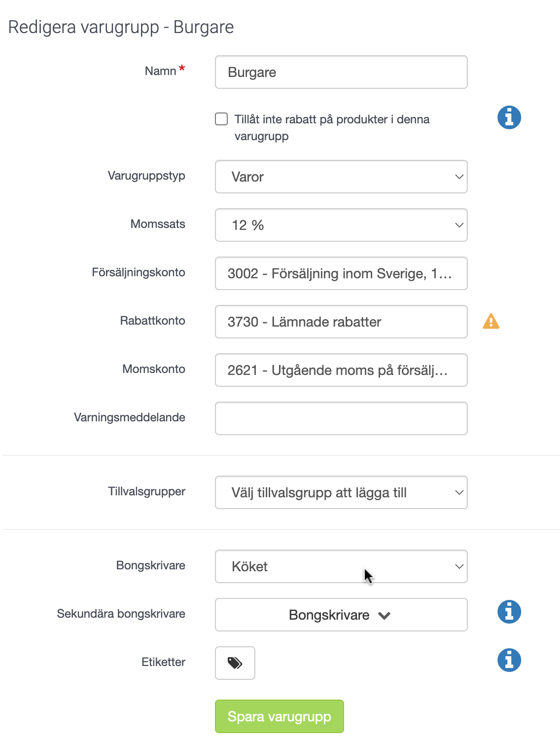The image size is (560, 742).
Task: Open the Tillvalsgrupper dropdown
Action: (341, 492)
